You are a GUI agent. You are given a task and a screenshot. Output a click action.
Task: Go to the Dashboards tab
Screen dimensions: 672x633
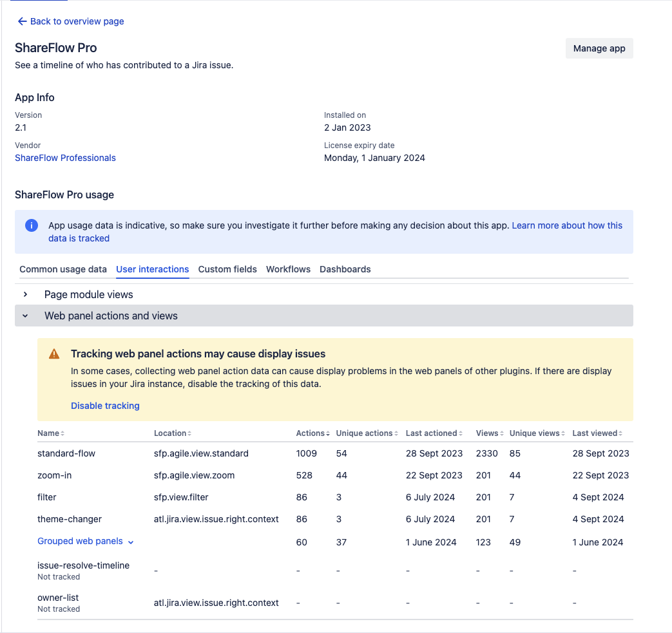pos(345,269)
